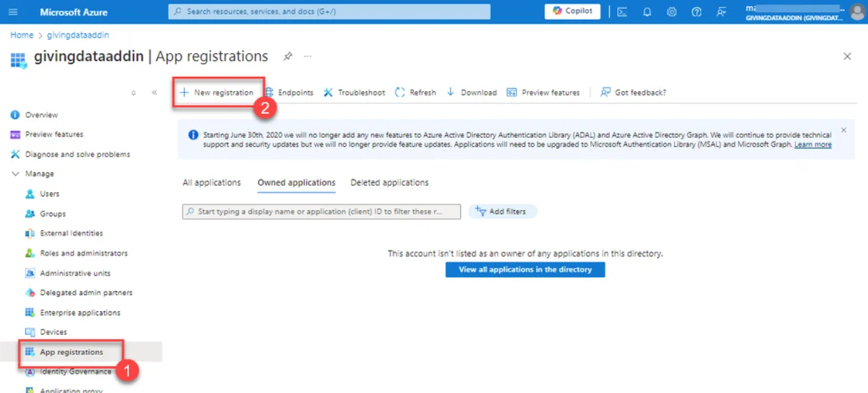Click the Delegated admin partners icon
Image resolution: width=868 pixels, height=393 pixels.
30,292
